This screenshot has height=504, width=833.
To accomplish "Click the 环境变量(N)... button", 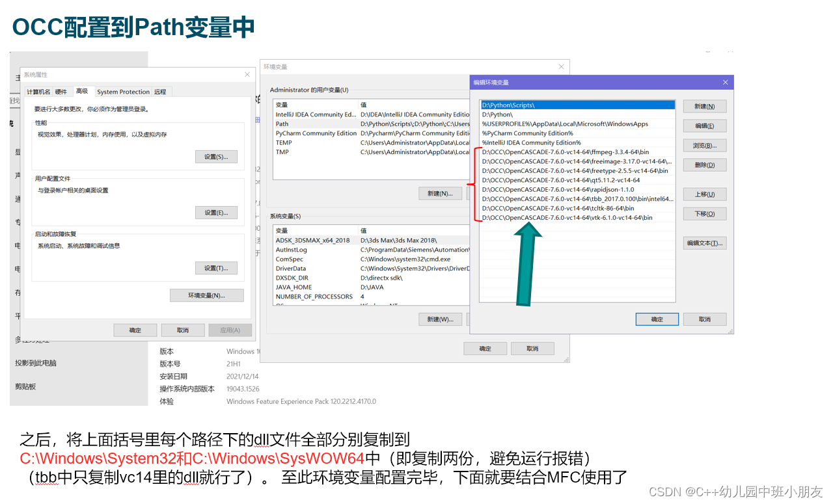I will click(206, 295).
